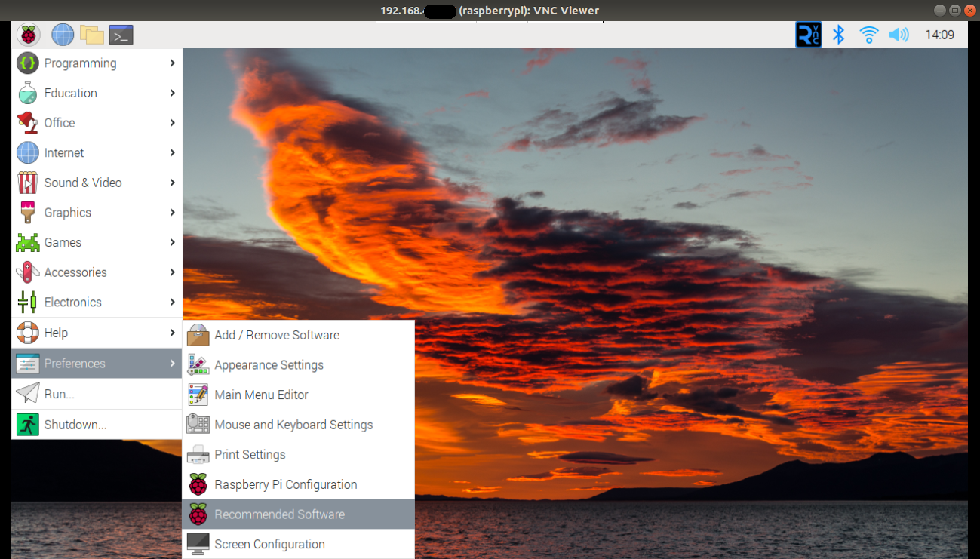980x559 pixels.
Task: Launch the terminal from the taskbar
Action: [121, 35]
